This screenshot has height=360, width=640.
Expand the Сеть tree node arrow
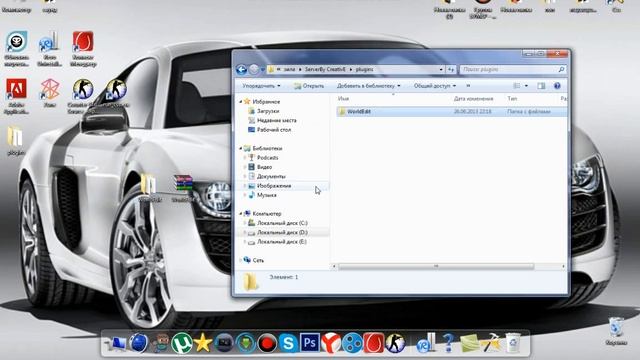240,260
